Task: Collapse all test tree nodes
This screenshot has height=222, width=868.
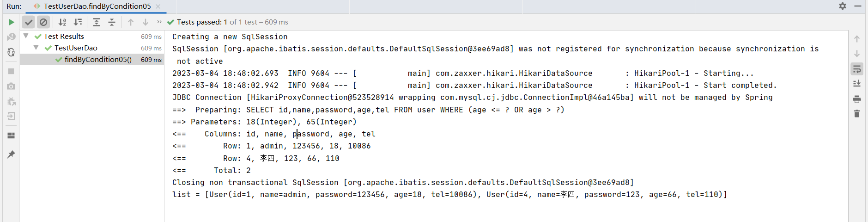Action: (112, 22)
